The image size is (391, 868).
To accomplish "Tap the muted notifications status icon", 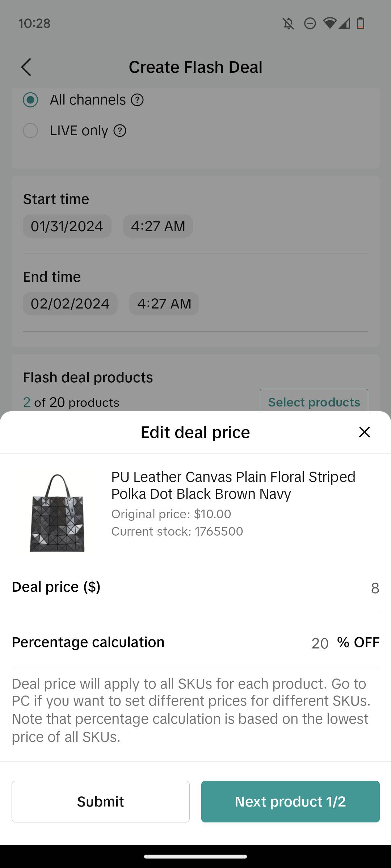I will (289, 24).
